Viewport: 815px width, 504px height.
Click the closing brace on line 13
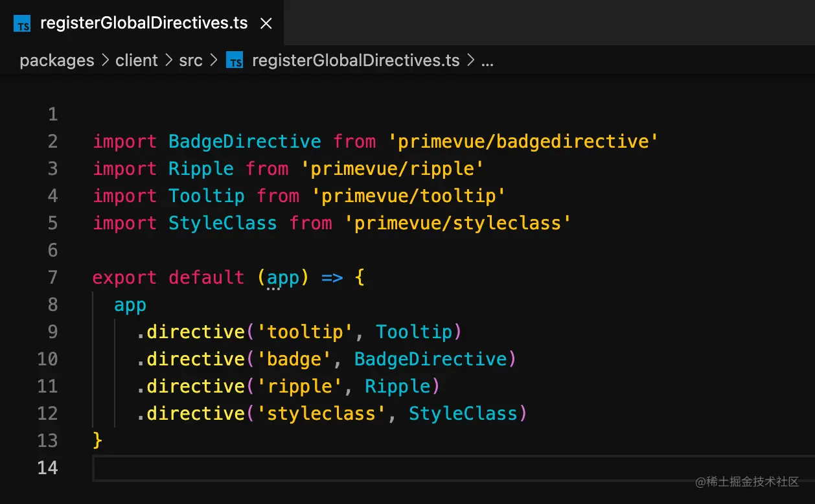pyautogui.click(x=98, y=441)
